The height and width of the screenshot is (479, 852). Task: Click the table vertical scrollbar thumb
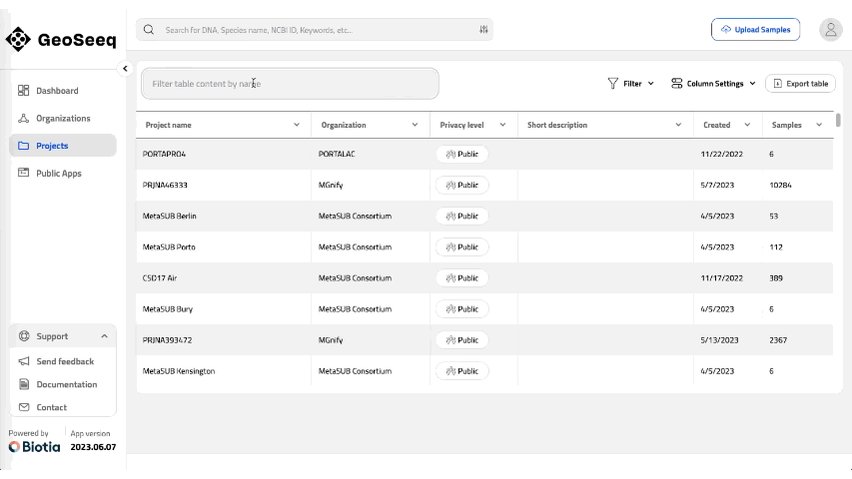point(838,120)
